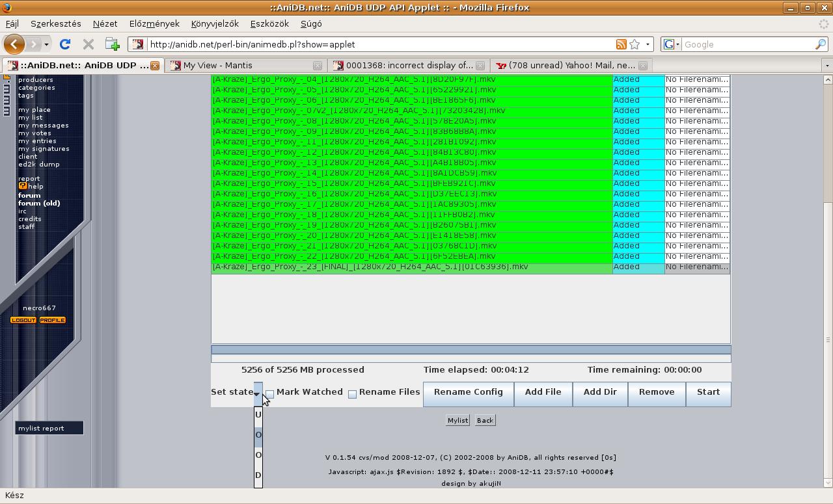This screenshot has height=504, width=833.
Task: Click the orange help question-mark icon
Action: coord(23,186)
